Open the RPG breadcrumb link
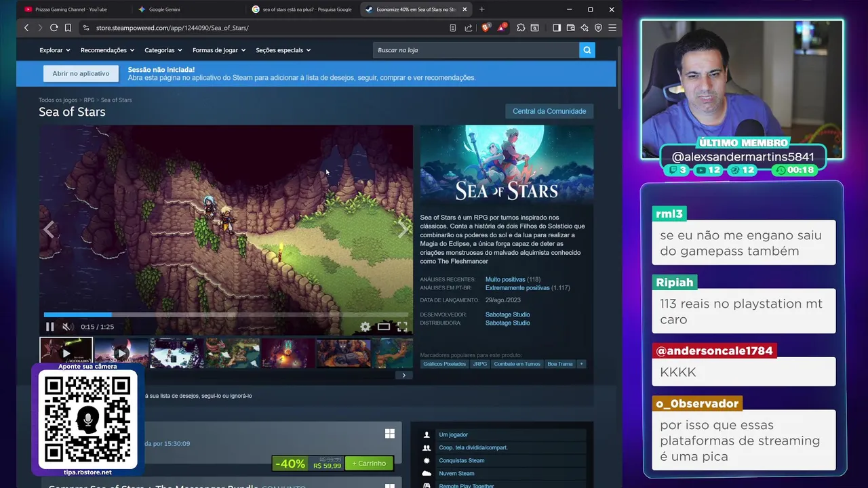 click(89, 100)
